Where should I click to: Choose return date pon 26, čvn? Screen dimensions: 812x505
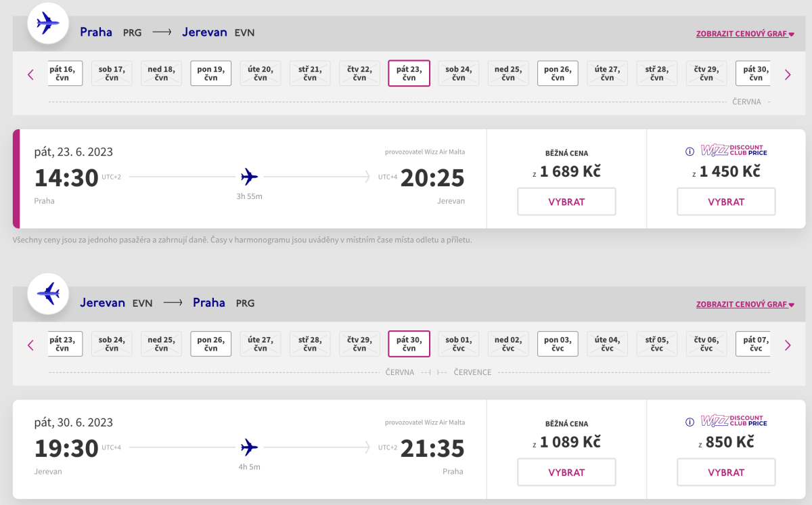(211, 344)
